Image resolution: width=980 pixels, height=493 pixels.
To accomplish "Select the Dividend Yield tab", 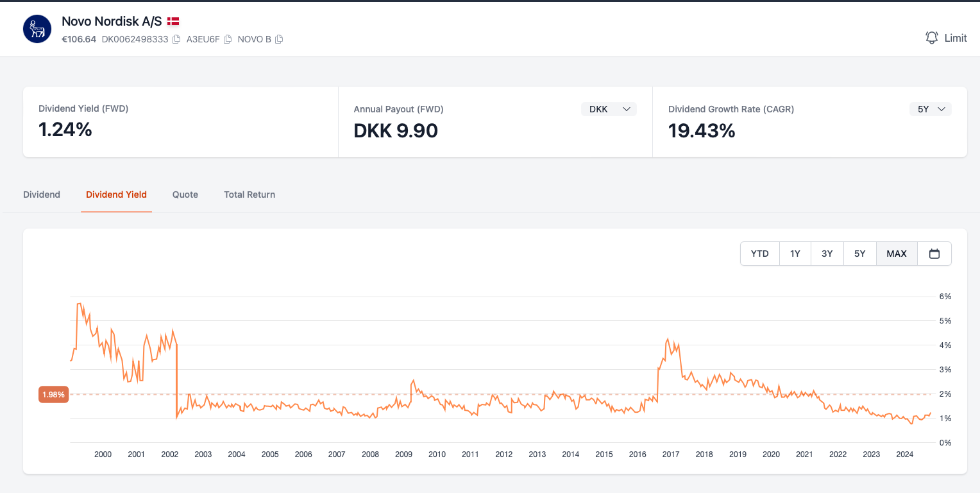I will click(116, 195).
